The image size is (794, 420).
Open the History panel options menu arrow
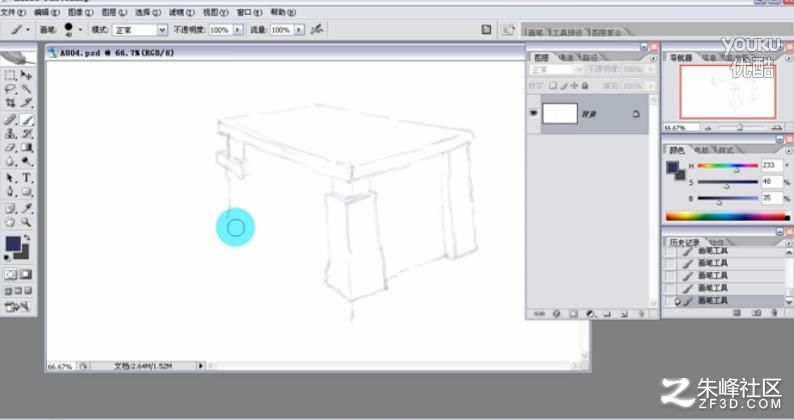click(788, 243)
